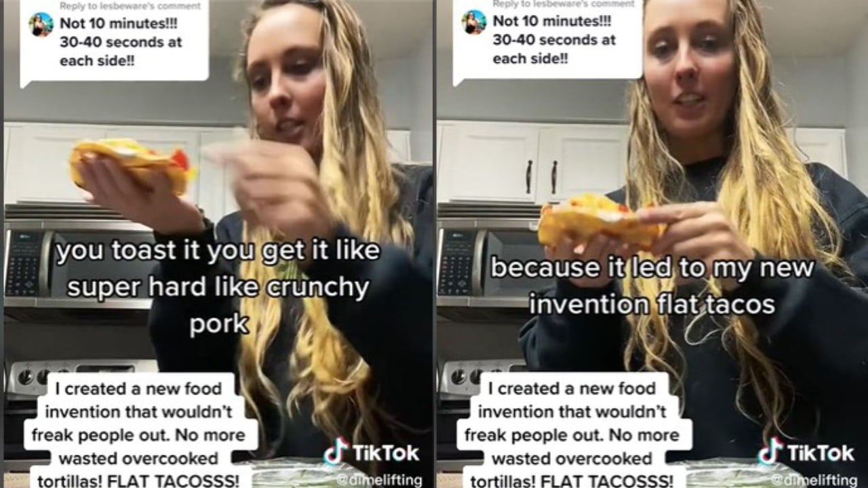Click the TikTok logo in right video
The height and width of the screenshot is (488, 868).
click(806, 453)
